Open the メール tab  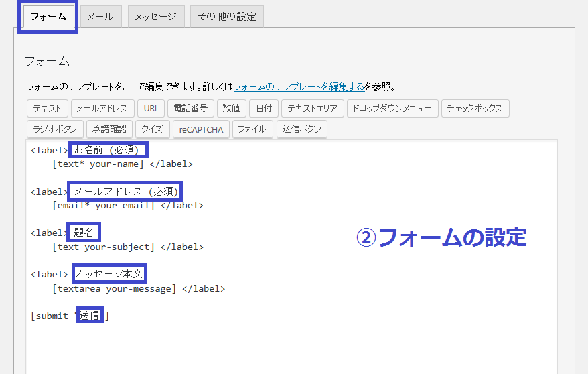(100, 17)
